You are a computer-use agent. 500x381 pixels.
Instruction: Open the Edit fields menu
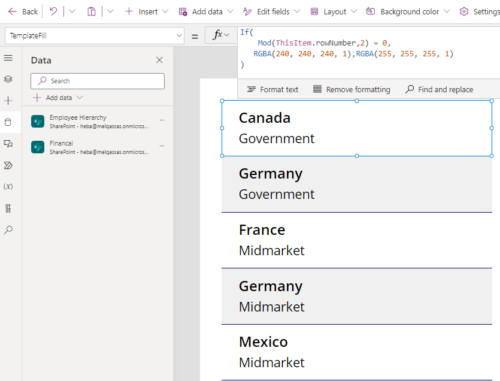(x=271, y=12)
